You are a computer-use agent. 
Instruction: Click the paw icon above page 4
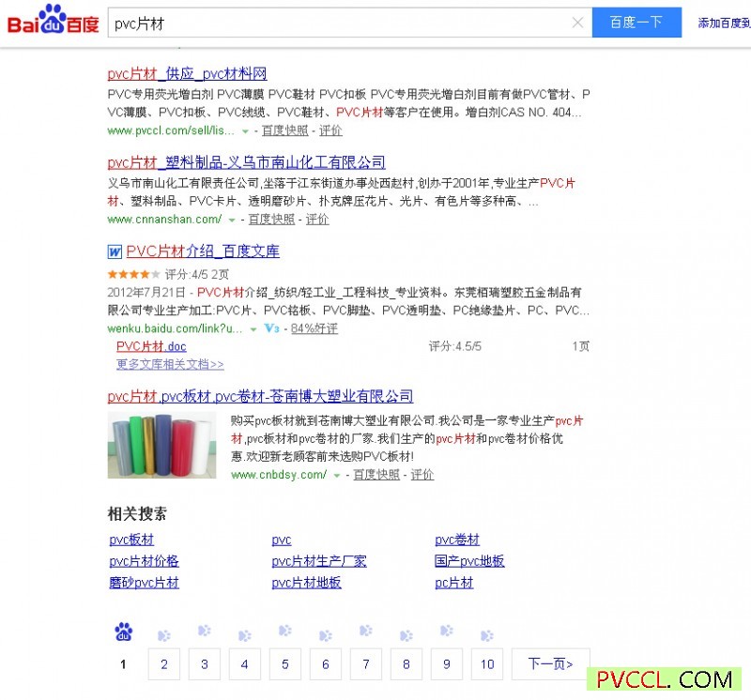[x=245, y=635]
